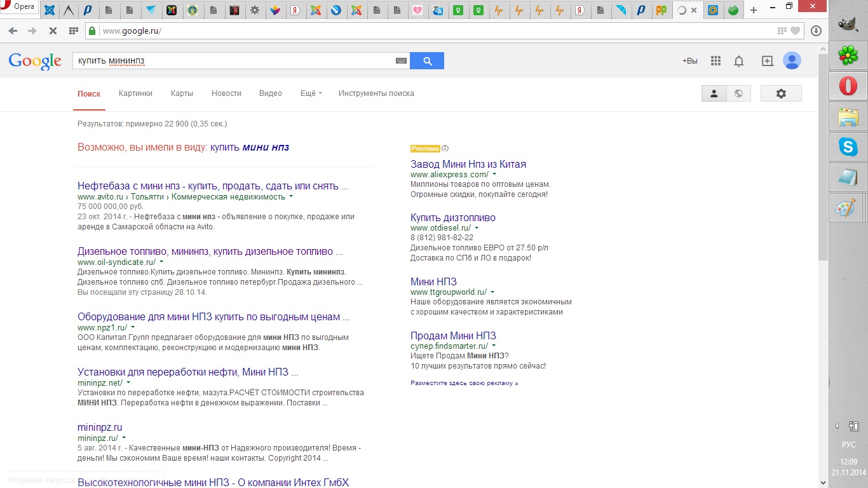Open the Opera downloads icon
The width and height of the screenshot is (868, 488).
coord(817,30)
